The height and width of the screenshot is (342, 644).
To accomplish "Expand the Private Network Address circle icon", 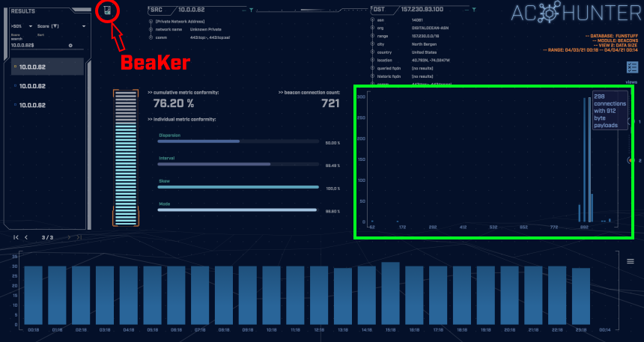I will (151, 22).
